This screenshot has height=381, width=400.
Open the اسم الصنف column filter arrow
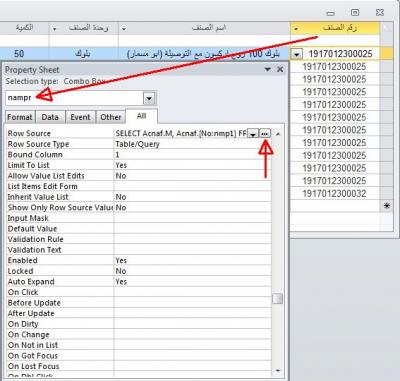[124, 29]
